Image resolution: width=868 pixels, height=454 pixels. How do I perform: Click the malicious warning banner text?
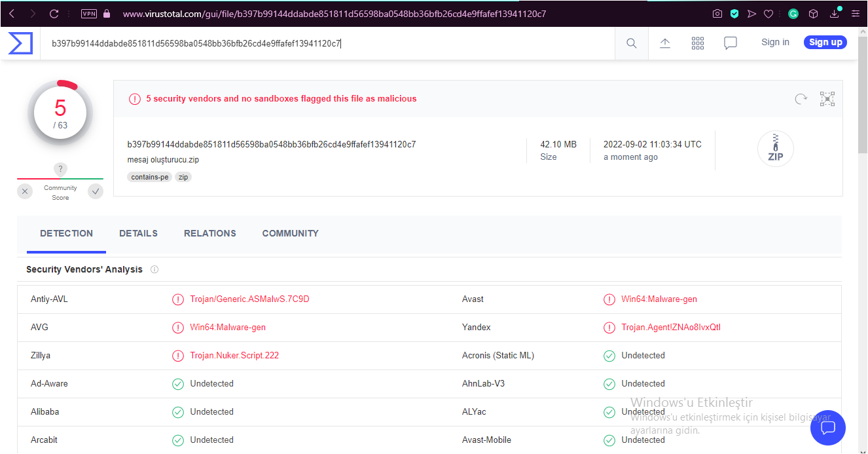point(281,99)
